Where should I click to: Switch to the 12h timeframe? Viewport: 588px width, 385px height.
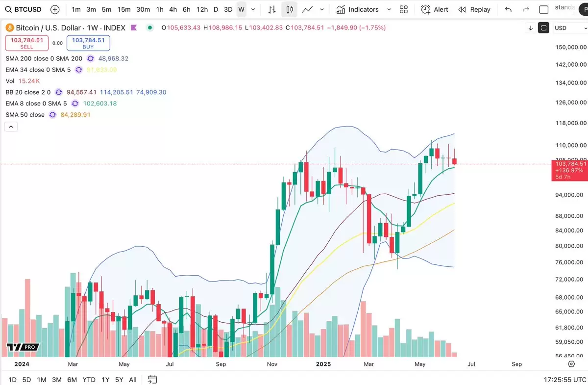201,9
